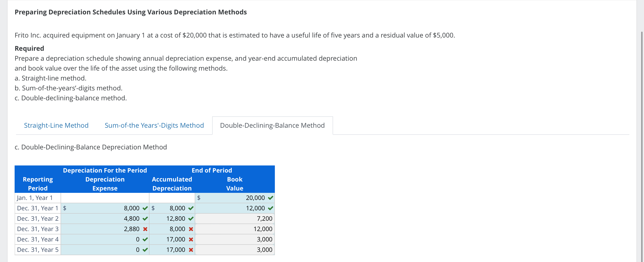644x262 pixels.
Task: Click the red X beside Year 5 accumulated 17,000
Action: [x=191, y=249]
